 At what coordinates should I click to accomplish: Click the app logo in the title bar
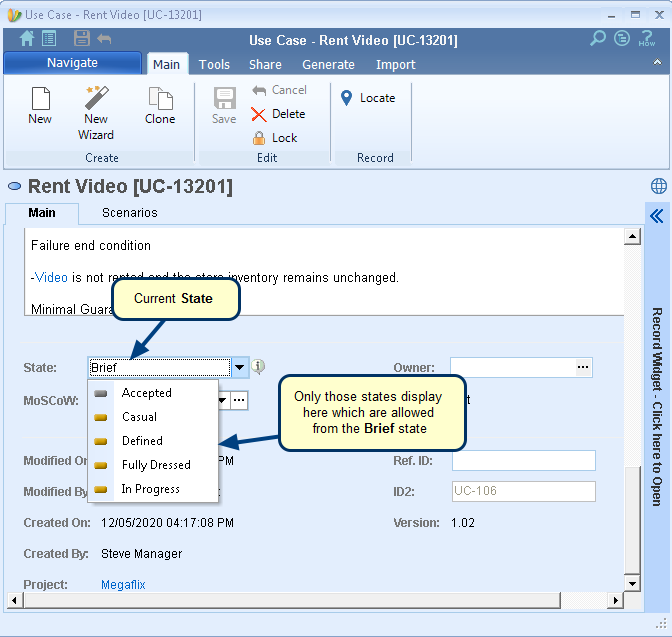pyautogui.click(x=14, y=15)
